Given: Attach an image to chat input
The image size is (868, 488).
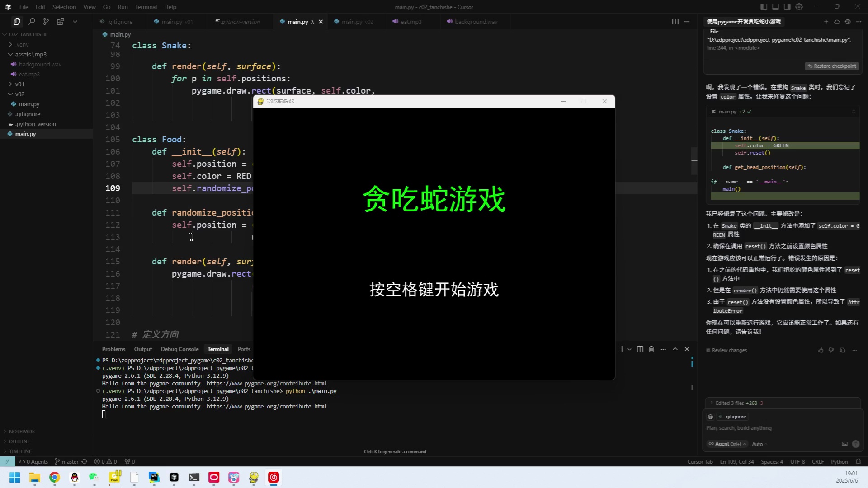Looking at the screenshot, I should pos(844,444).
